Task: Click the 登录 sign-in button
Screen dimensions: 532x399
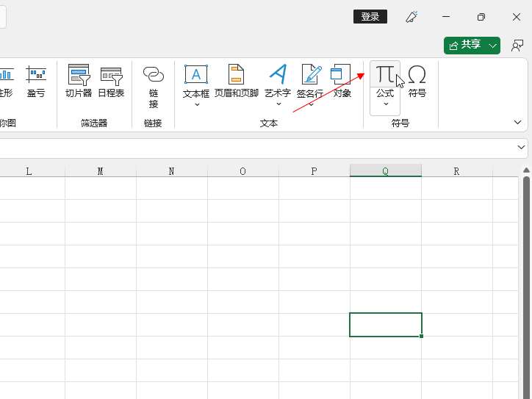Action: point(370,17)
